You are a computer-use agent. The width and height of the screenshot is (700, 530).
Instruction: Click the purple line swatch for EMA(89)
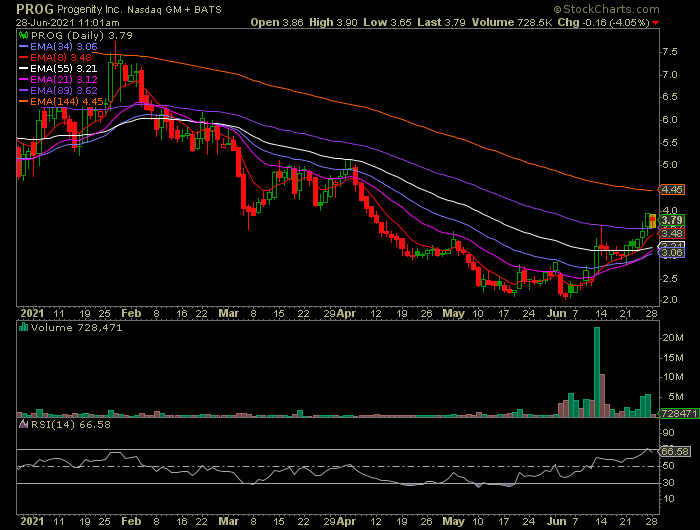[23, 90]
